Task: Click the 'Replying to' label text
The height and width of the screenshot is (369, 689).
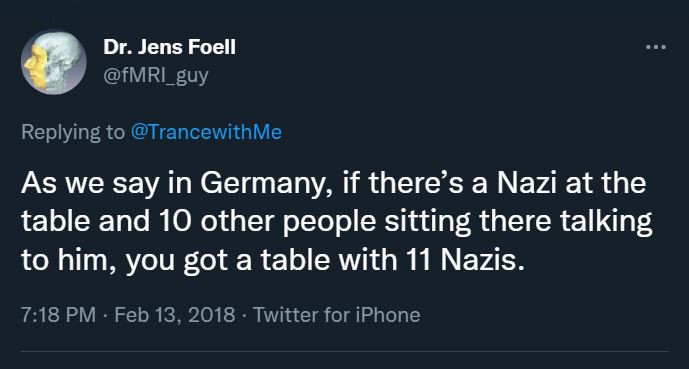Action: (73, 132)
